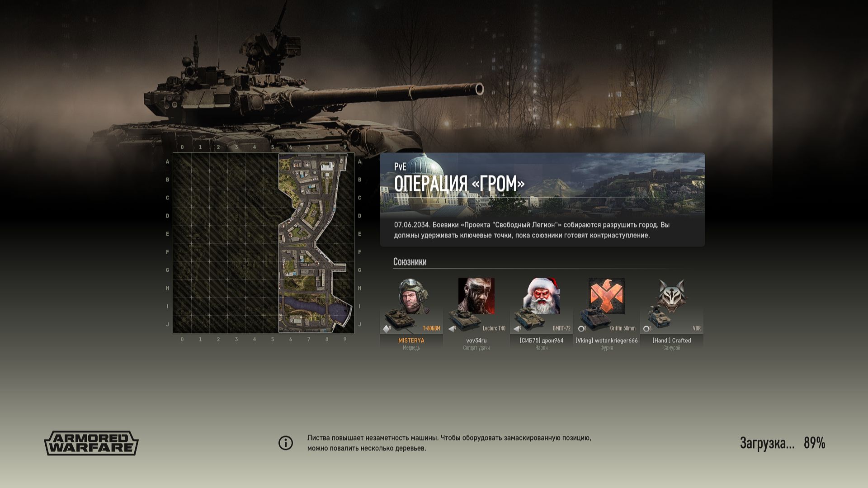
Task: Click the Загрузка 89% progress indicator
Action: 783,443
